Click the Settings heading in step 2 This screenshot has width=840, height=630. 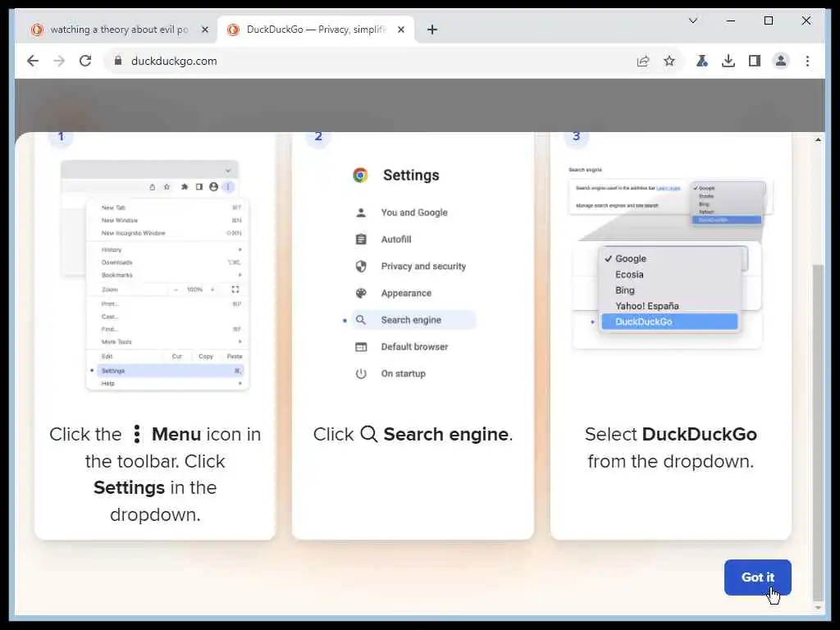pyautogui.click(x=411, y=176)
